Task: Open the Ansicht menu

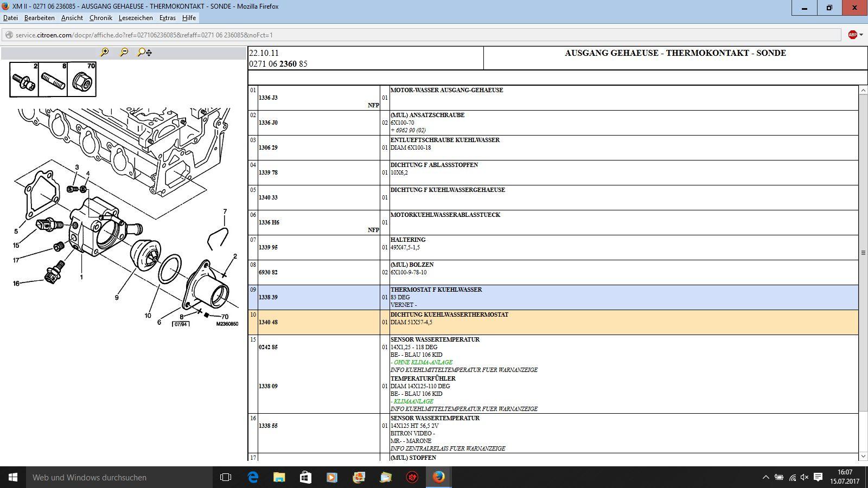Action: click(x=72, y=18)
